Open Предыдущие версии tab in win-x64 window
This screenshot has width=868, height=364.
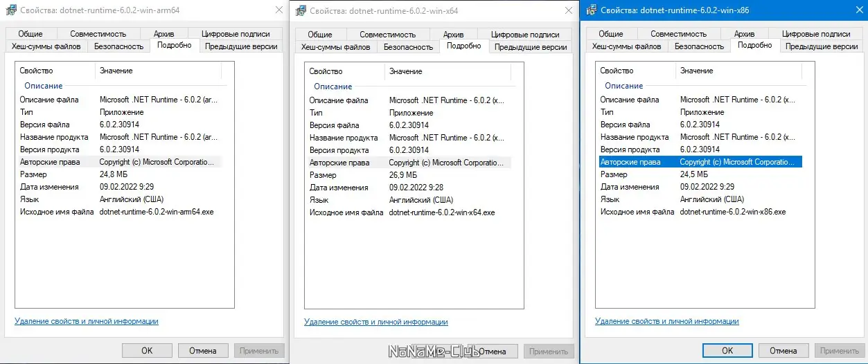(x=531, y=47)
